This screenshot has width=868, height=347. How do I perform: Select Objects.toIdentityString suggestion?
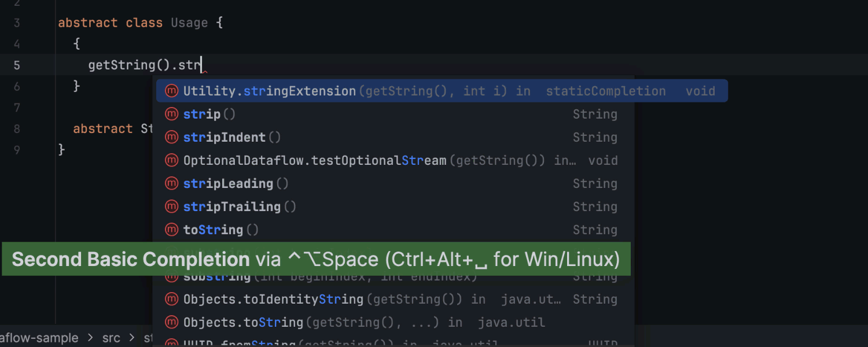tap(393, 299)
